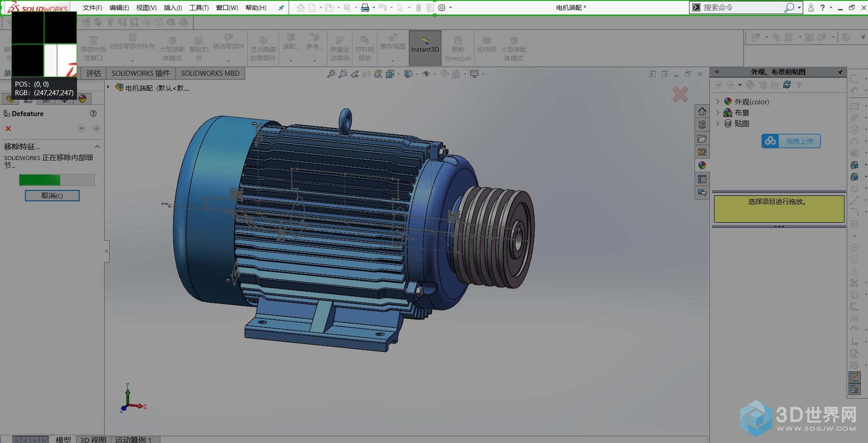Open the options gear dropdown arrow
The image size is (868, 443).
pyautogui.click(x=450, y=8)
